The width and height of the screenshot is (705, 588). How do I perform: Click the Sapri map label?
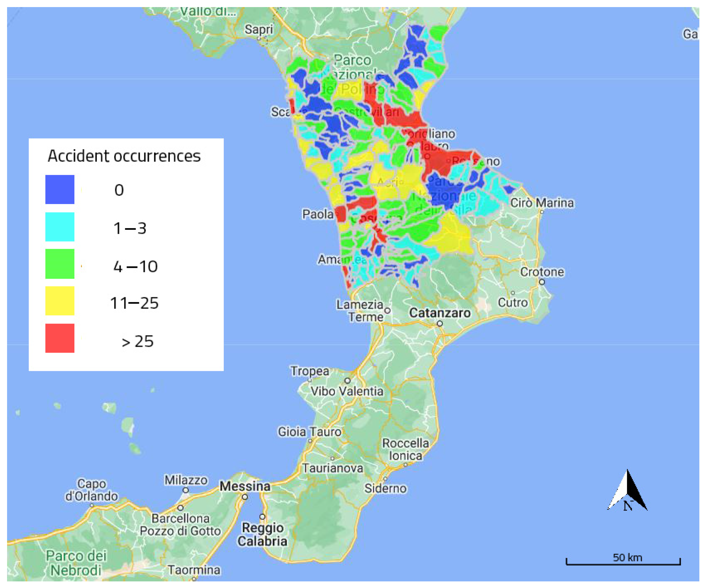pyautogui.click(x=258, y=29)
